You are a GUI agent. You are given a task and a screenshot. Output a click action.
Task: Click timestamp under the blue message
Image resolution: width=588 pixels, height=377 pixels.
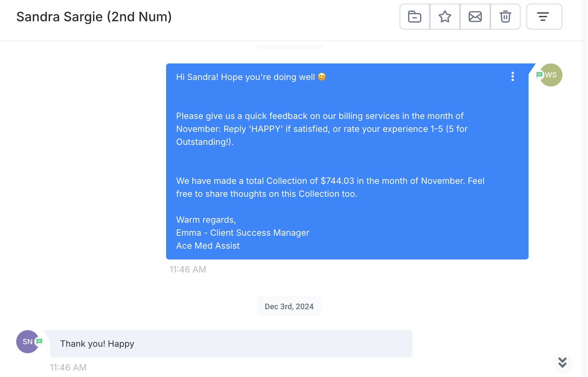tap(188, 270)
